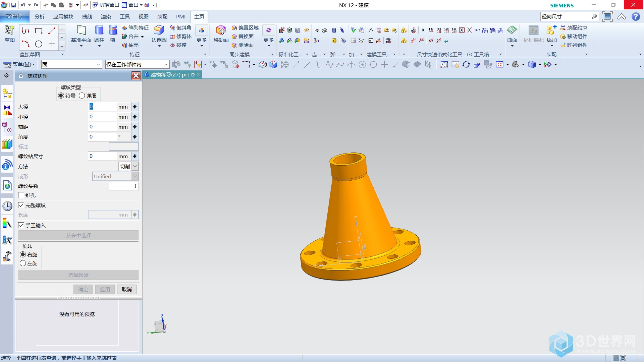Screen dimensions: 644x362
Task: Open the 草图 sketch tool
Action: [9, 34]
